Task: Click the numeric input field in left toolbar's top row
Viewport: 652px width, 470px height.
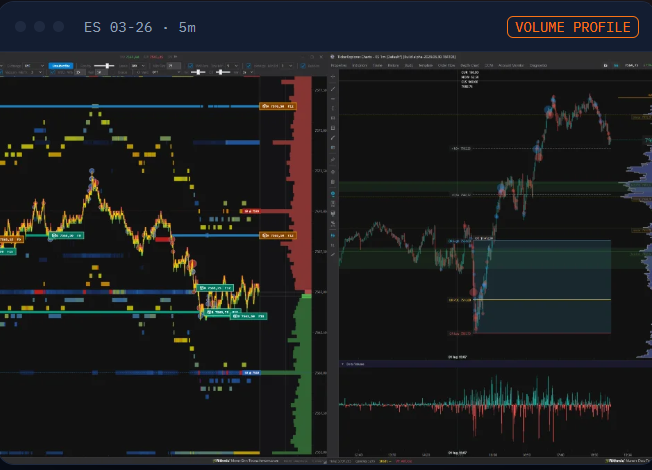Action: point(173,66)
